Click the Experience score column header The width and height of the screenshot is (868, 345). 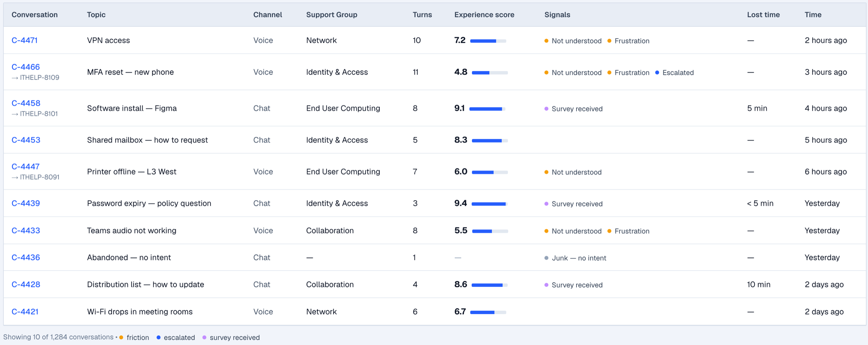tap(484, 15)
